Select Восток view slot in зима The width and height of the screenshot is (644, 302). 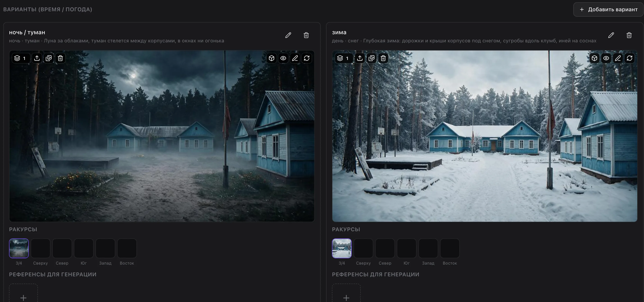coord(450,248)
